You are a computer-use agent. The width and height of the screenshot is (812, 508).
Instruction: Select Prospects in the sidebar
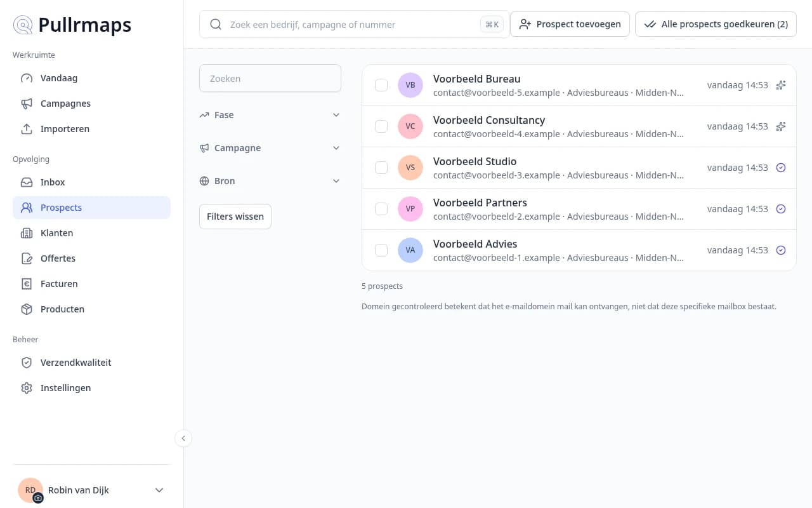click(91, 208)
